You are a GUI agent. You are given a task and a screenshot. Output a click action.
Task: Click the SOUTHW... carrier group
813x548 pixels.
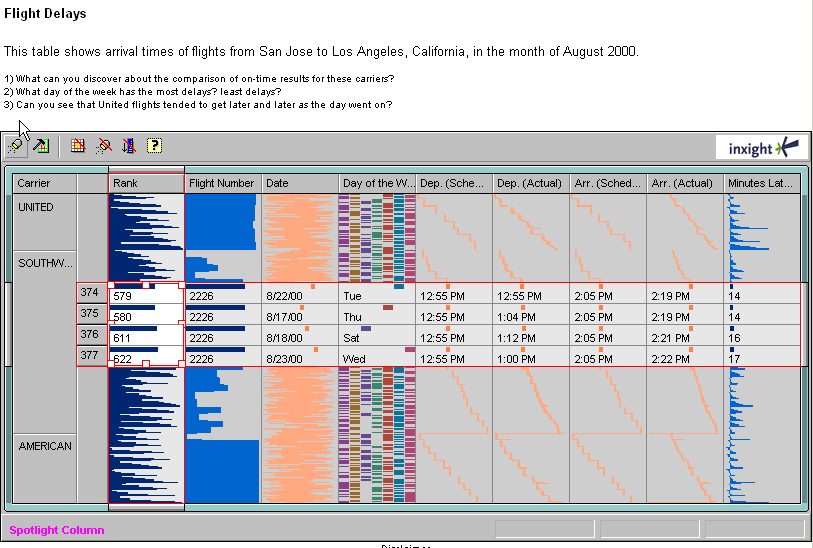(45, 343)
